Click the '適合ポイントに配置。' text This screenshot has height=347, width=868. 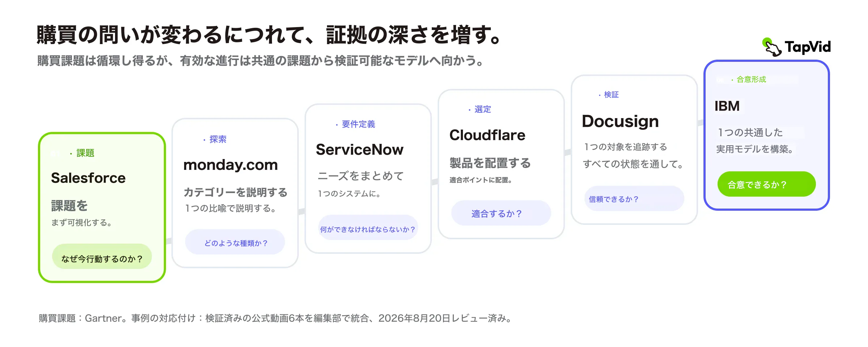[481, 180]
